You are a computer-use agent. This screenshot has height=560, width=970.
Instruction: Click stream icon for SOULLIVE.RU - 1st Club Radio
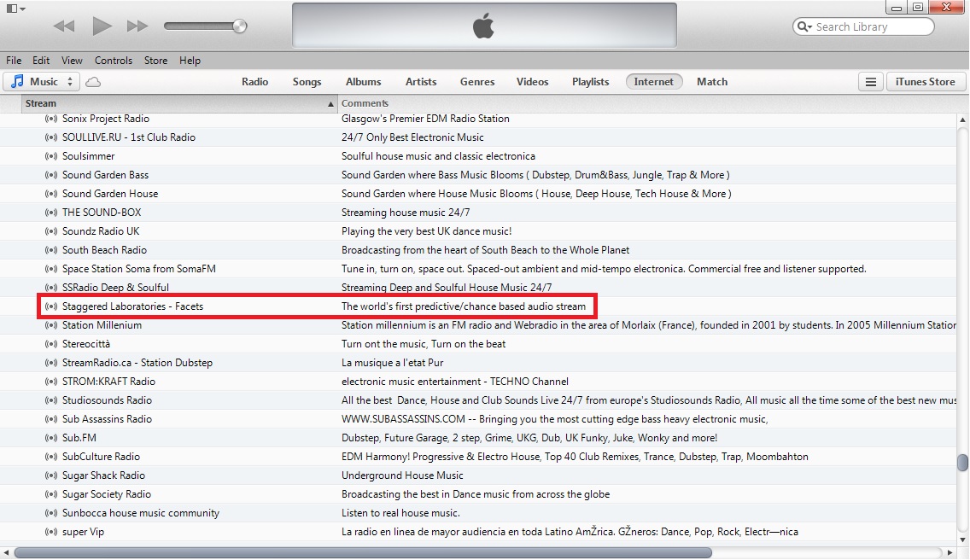(x=51, y=137)
